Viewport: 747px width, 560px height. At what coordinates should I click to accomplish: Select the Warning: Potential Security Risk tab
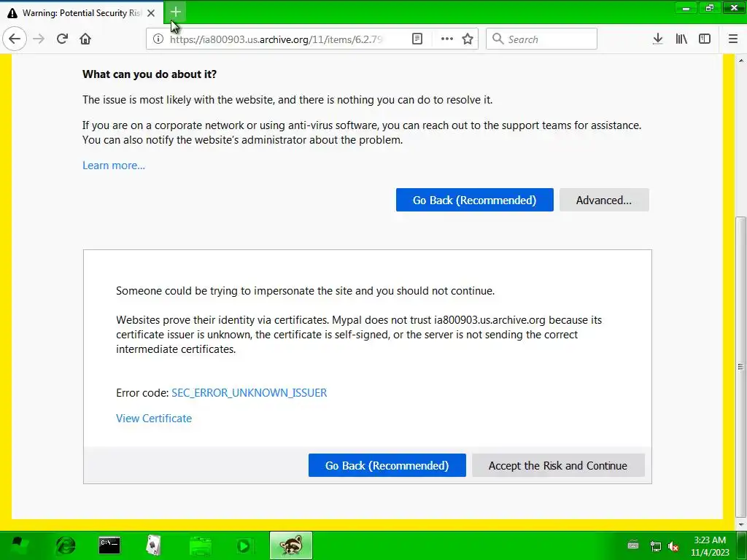click(x=82, y=13)
